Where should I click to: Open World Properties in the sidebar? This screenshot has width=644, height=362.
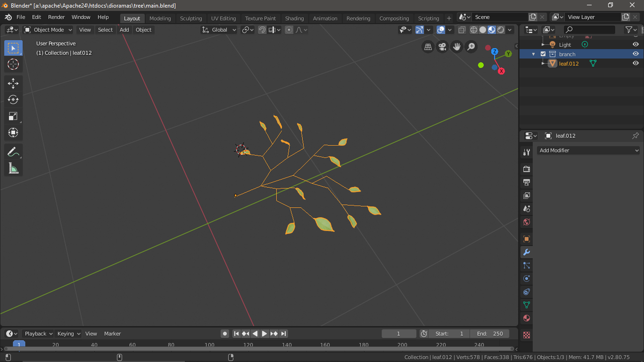(x=526, y=222)
